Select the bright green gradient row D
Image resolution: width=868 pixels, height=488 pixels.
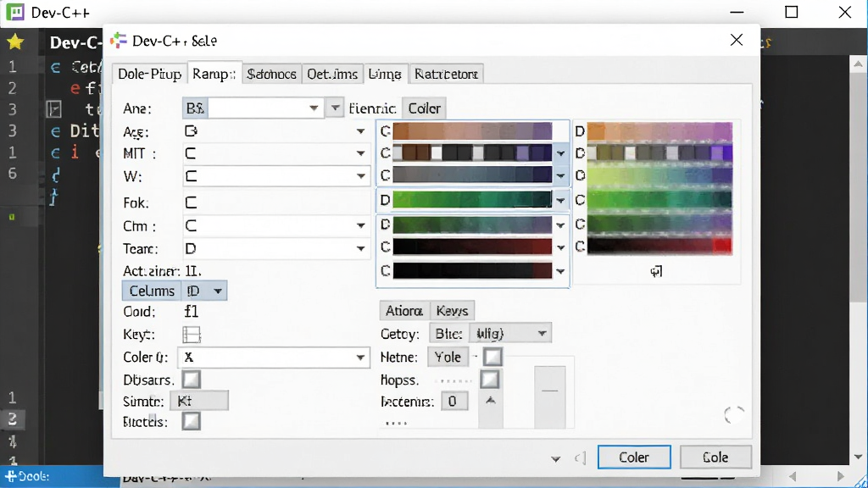tap(472, 200)
